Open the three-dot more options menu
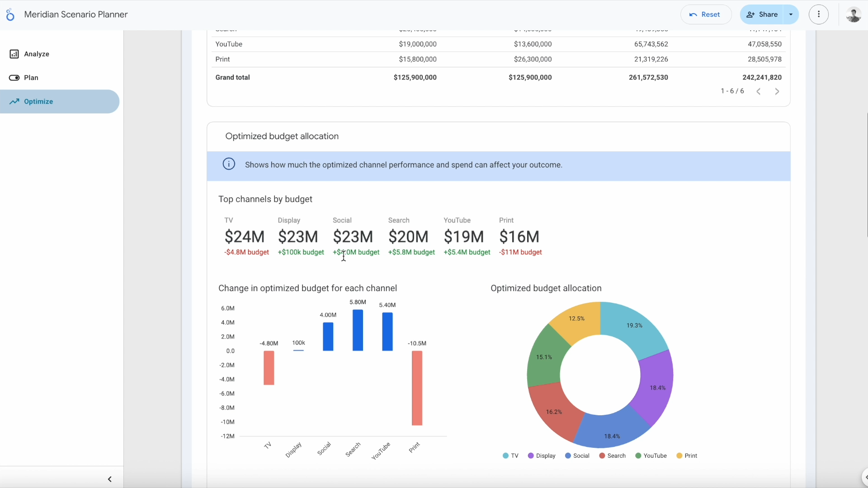This screenshot has width=868, height=488. 819,14
